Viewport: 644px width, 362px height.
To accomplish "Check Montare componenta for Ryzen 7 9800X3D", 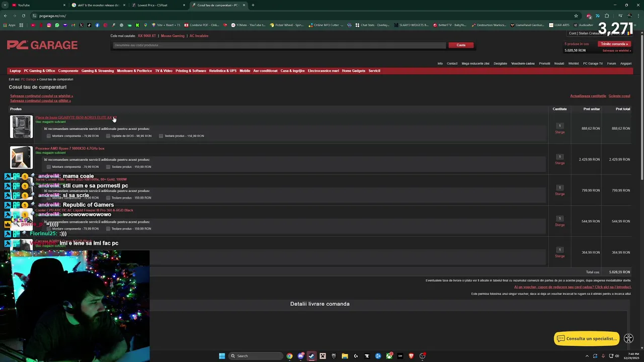I will click(x=49, y=167).
